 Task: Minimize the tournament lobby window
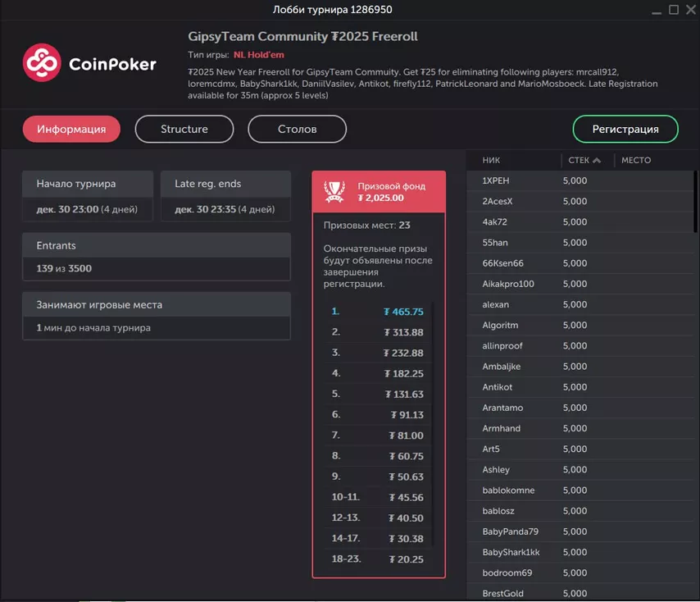click(657, 10)
